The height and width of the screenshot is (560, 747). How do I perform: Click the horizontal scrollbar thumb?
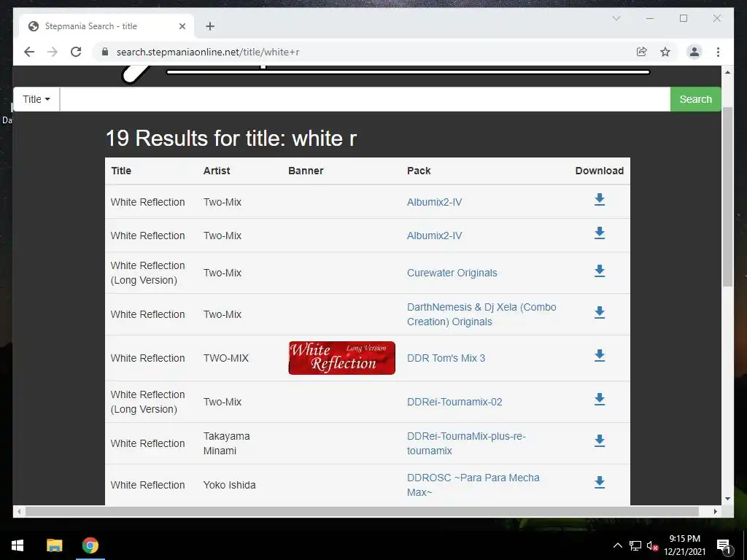point(362,511)
